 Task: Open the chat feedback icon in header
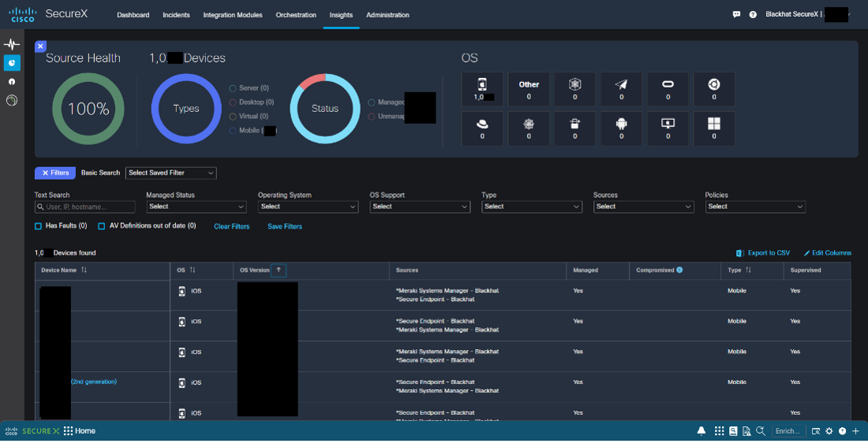[736, 15]
